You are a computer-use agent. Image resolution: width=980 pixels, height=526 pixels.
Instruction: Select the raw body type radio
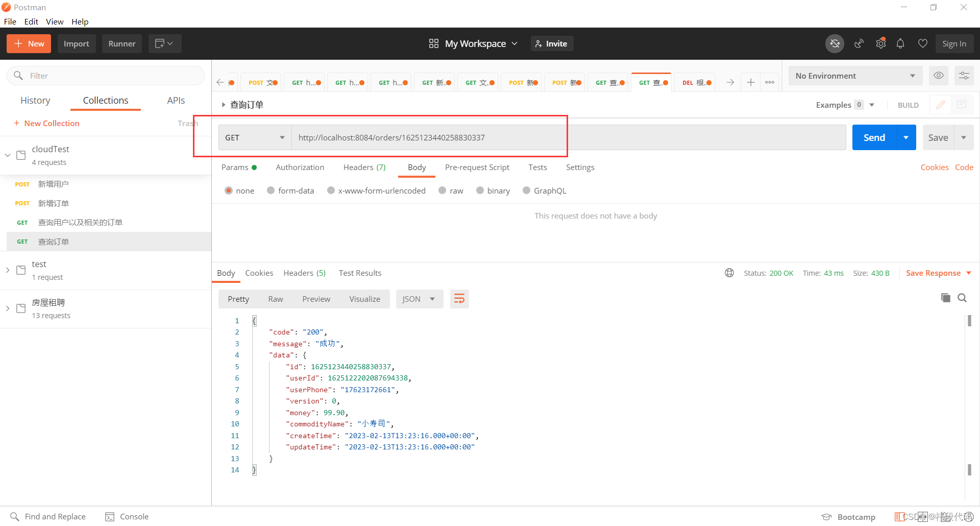point(442,190)
